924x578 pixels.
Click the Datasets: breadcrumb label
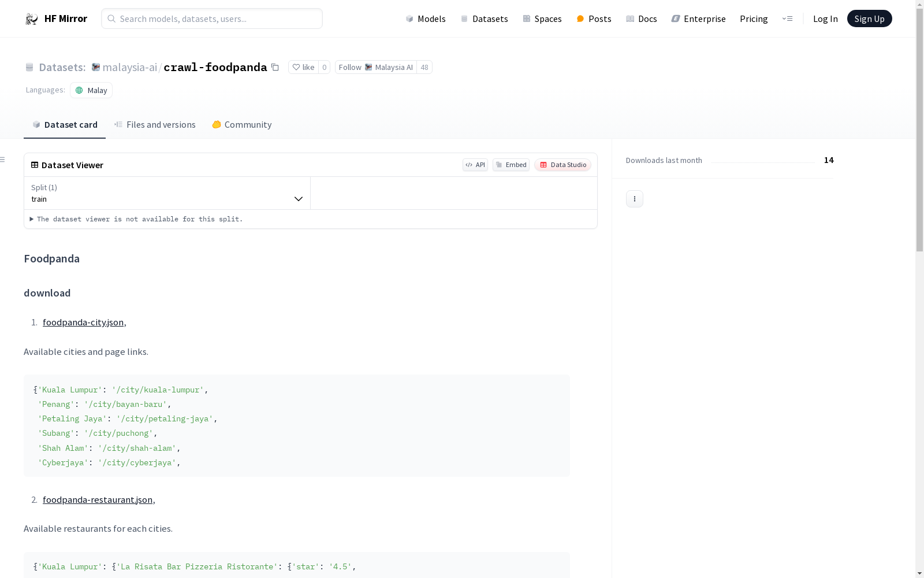[x=62, y=67]
